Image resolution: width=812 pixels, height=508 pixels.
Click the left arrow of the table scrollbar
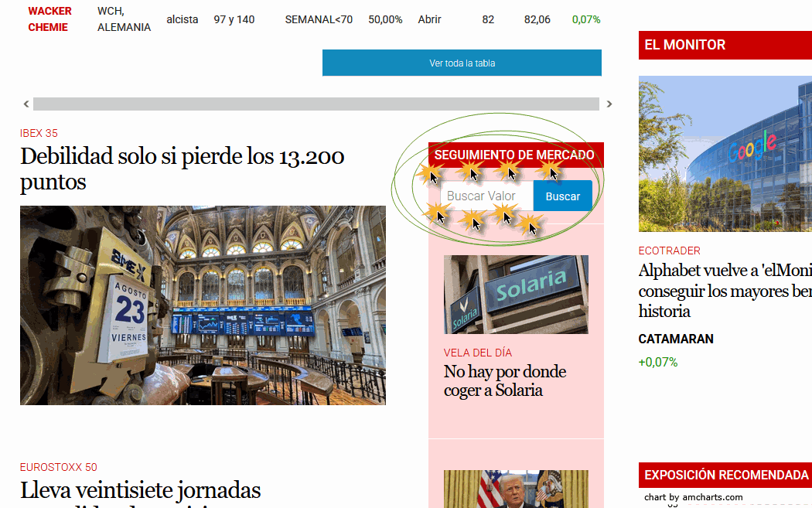(x=26, y=104)
